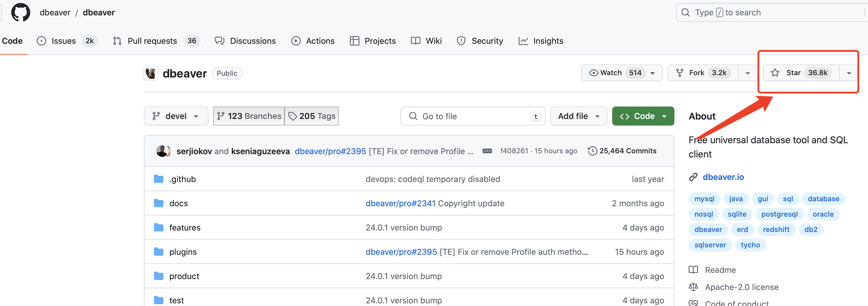View the 205 Tags link
This screenshot has width=868, height=306.
[x=312, y=116]
